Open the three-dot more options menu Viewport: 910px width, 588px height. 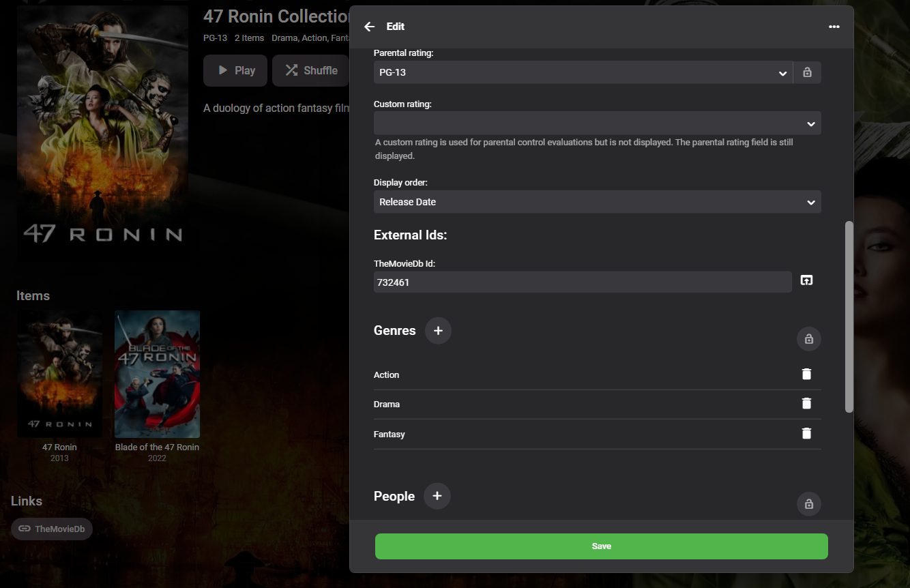click(834, 27)
